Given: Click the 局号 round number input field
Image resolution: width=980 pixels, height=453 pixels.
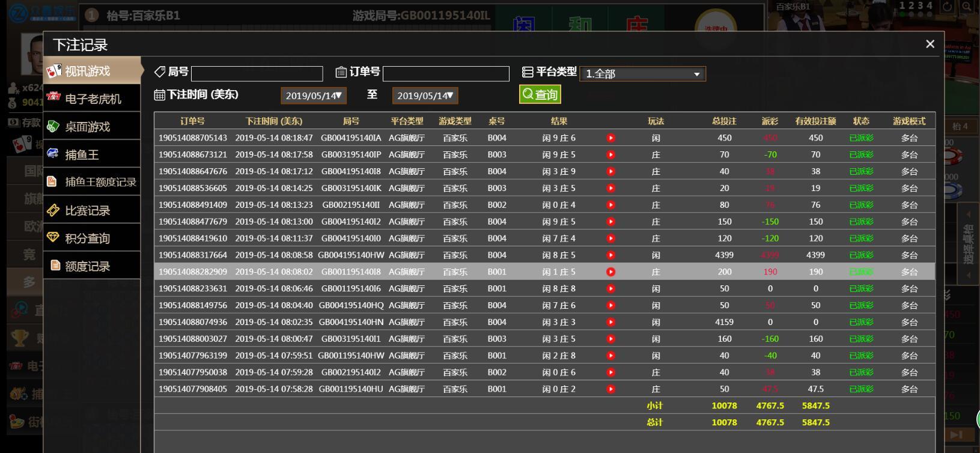Looking at the screenshot, I should coord(257,74).
